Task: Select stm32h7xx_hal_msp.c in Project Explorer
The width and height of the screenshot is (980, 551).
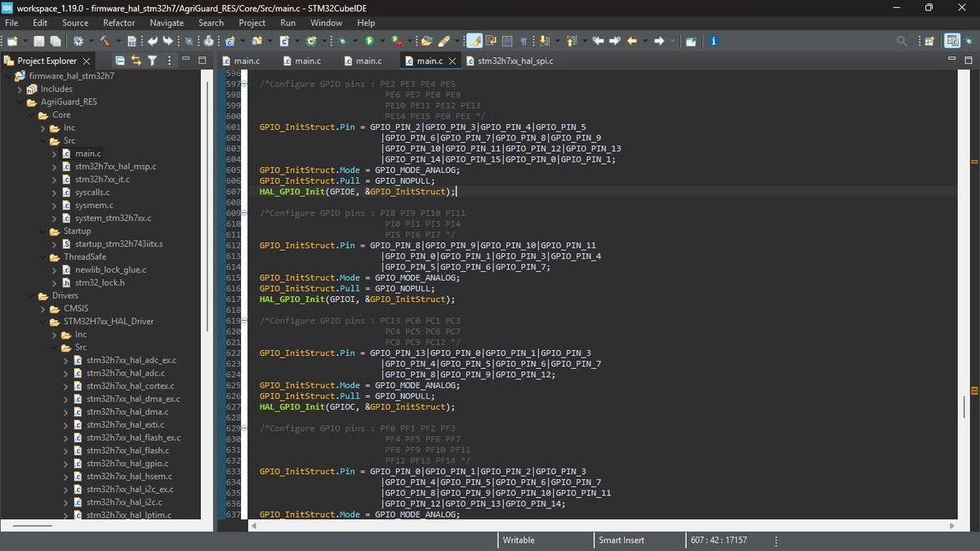Action: click(x=114, y=167)
